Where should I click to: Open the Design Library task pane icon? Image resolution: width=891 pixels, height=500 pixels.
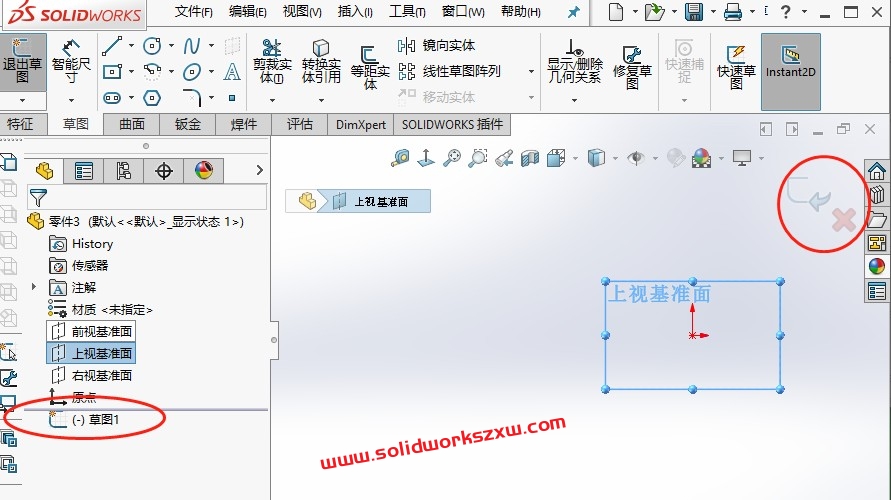pyautogui.click(x=877, y=195)
